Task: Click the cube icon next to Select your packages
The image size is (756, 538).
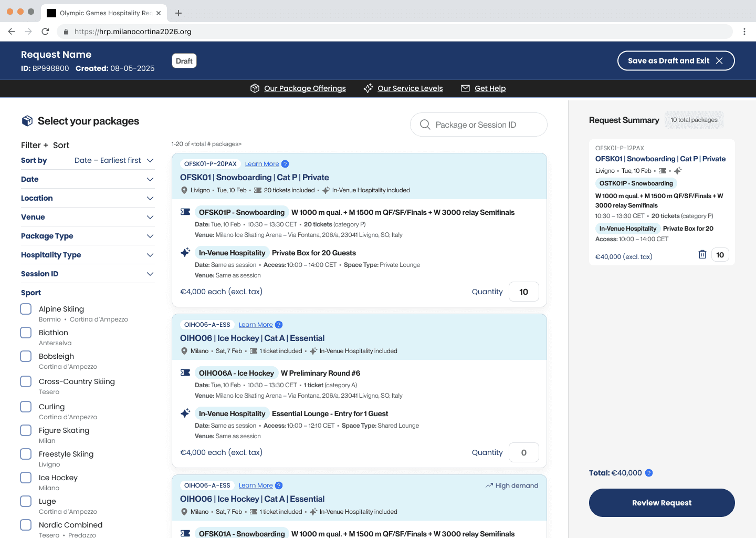Action: [27, 121]
